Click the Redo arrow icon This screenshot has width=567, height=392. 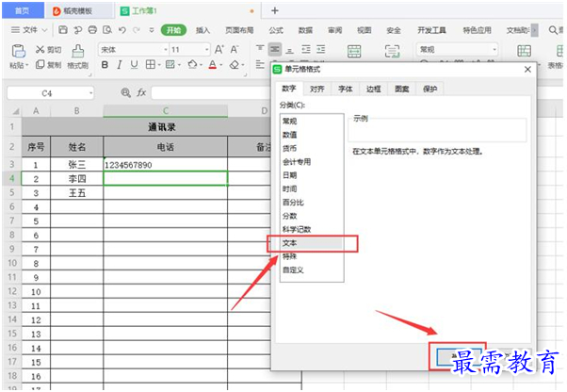pyautogui.click(x=137, y=30)
